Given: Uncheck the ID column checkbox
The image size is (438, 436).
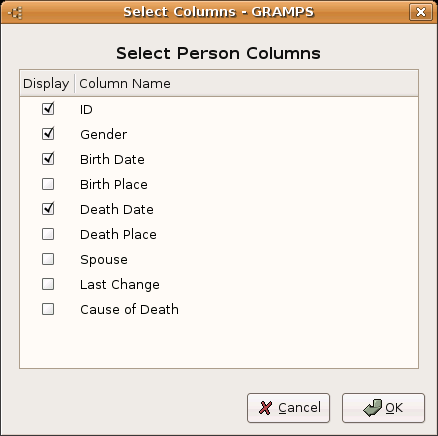Looking at the screenshot, I should [x=48, y=109].
